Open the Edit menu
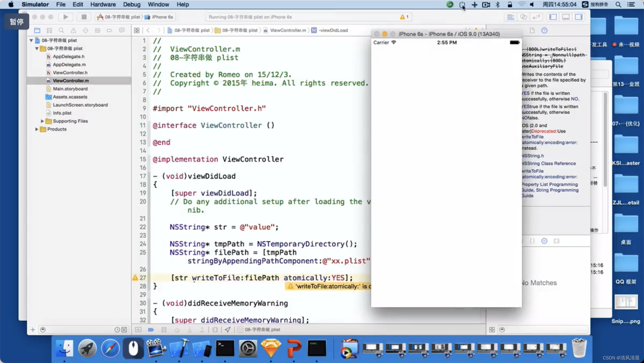Viewport: 644px width, 363px height. (x=78, y=5)
